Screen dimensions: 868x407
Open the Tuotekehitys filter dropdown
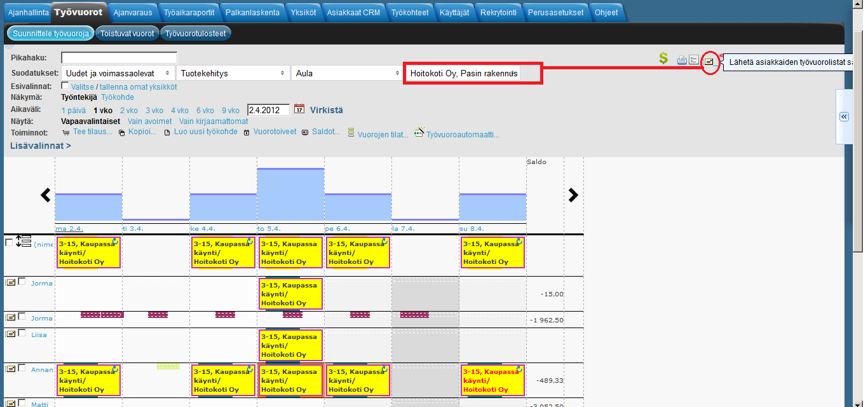233,73
